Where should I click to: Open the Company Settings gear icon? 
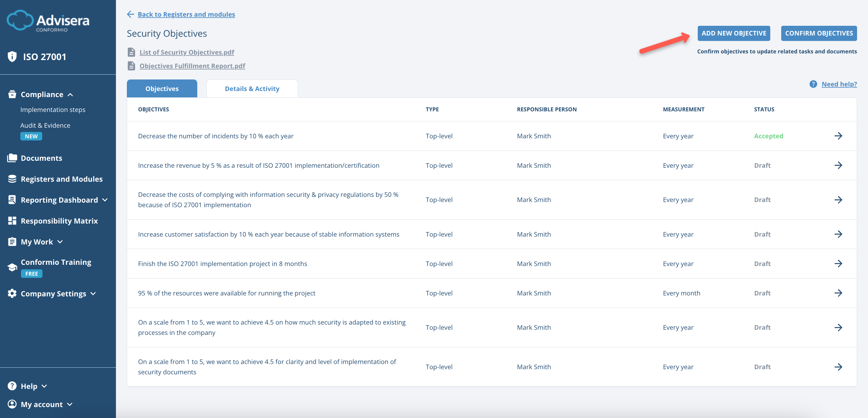tap(12, 293)
